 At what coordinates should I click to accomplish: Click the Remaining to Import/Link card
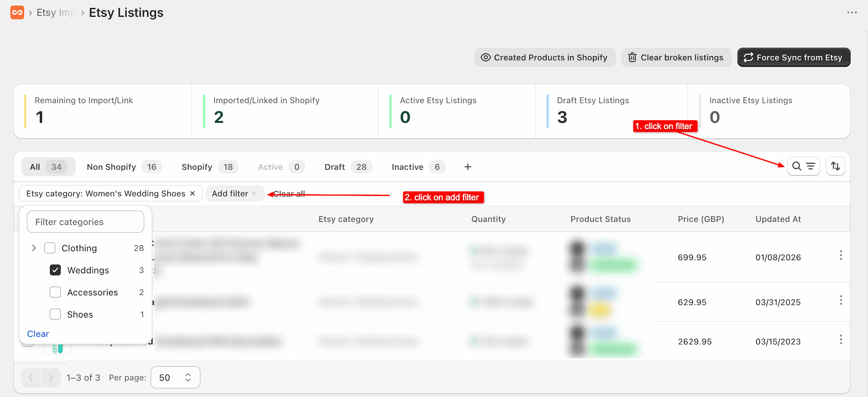pos(103,111)
